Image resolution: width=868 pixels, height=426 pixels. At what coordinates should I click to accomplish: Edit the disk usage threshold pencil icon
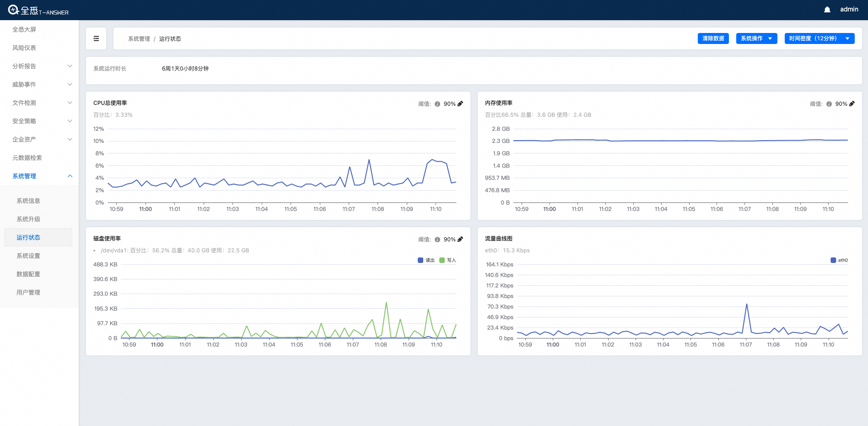click(460, 239)
